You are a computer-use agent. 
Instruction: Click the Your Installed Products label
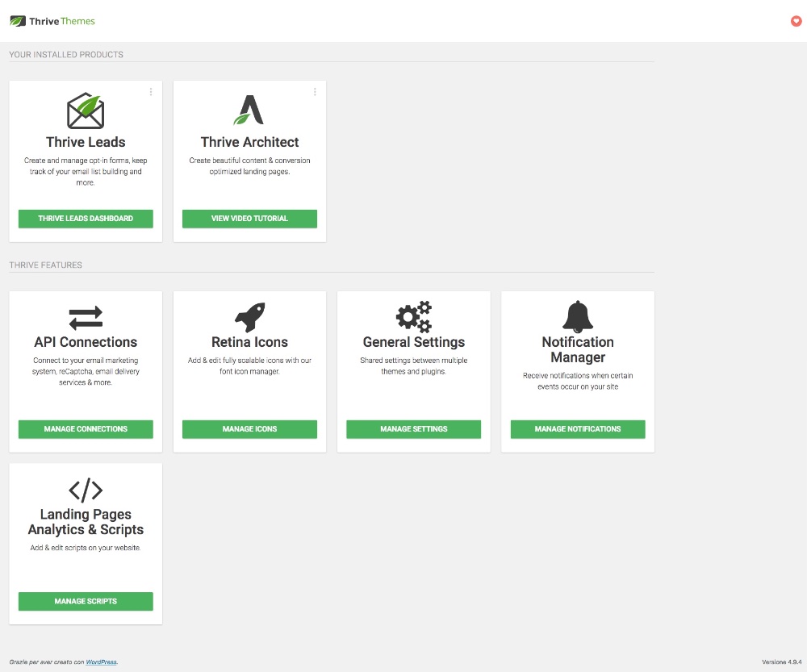tap(66, 55)
